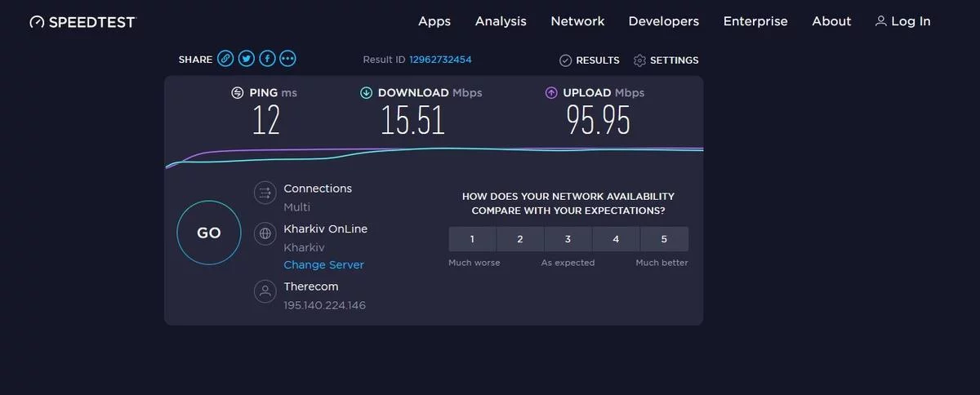This screenshot has width=980, height=395.
Task: Click the Change Server link
Action: point(323,264)
